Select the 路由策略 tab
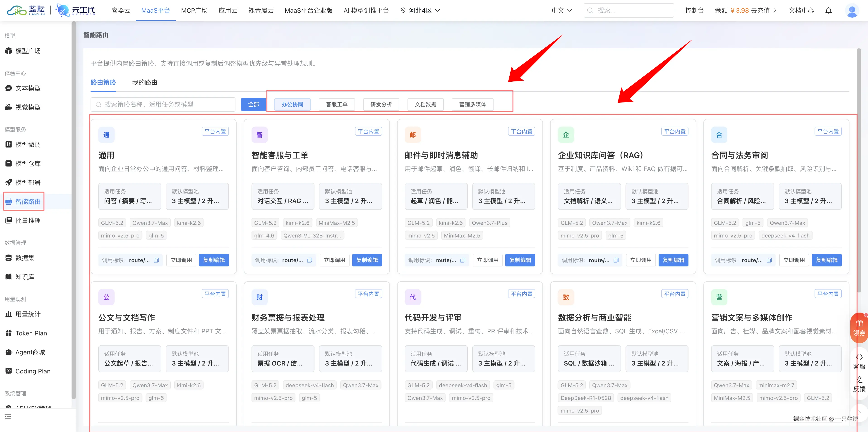868x432 pixels. pyautogui.click(x=103, y=83)
